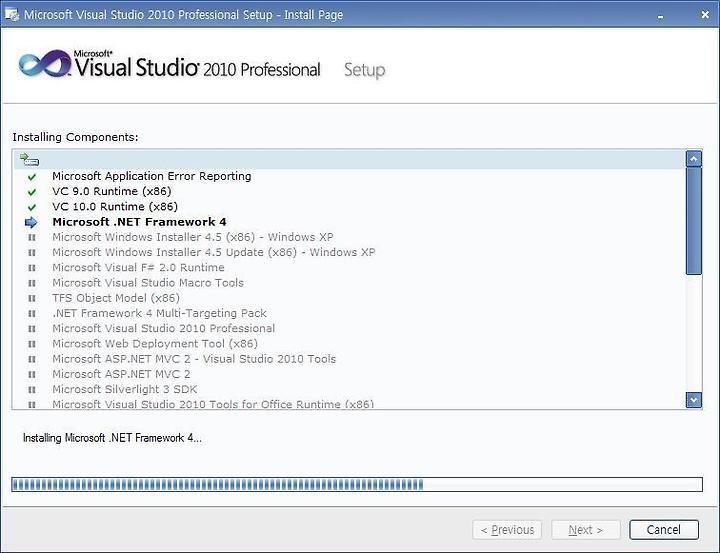
Task: Click pending icon beside ASP.NET MVC 2 - Visual Studio 2010 Tools
Action: pos(32,359)
